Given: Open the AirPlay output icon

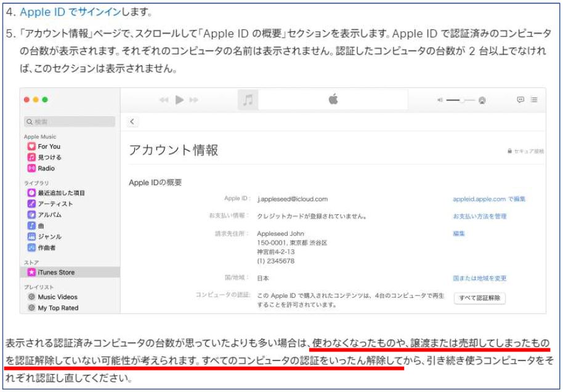Looking at the screenshot, I should pos(482,100).
